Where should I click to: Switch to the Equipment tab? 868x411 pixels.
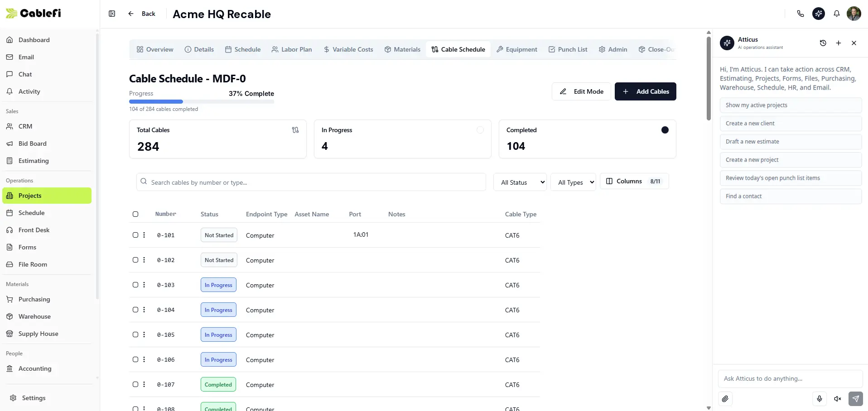click(517, 49)
